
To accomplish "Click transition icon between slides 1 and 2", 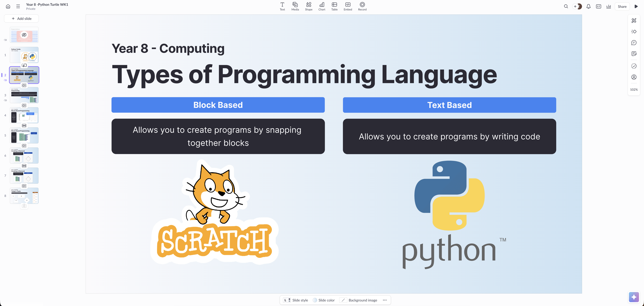I will [24, 65].
